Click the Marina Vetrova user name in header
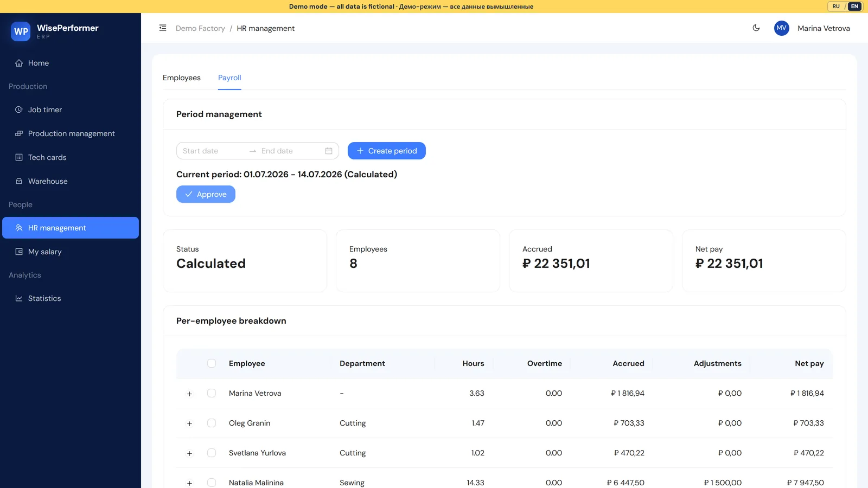 (x=824, y=28)
